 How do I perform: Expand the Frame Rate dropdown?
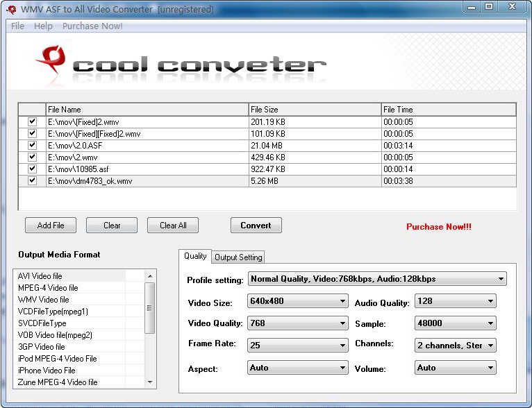tap(297, 346)
